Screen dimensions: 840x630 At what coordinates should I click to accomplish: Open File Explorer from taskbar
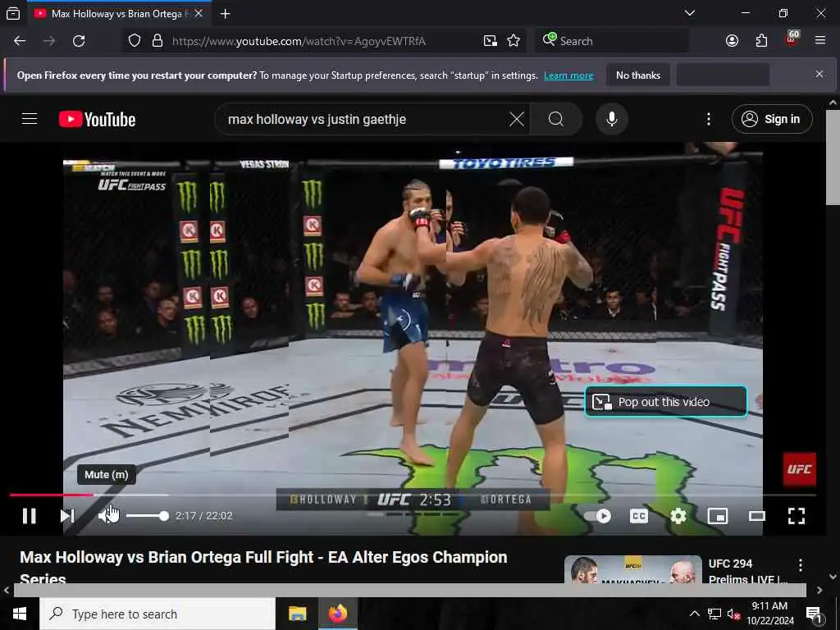click(297, 614)
